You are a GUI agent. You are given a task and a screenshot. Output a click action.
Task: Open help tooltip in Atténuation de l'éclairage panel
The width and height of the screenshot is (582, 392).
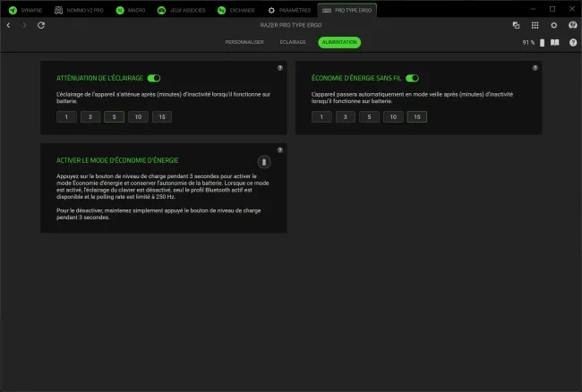pyautogui.click(x=280, y=68)
